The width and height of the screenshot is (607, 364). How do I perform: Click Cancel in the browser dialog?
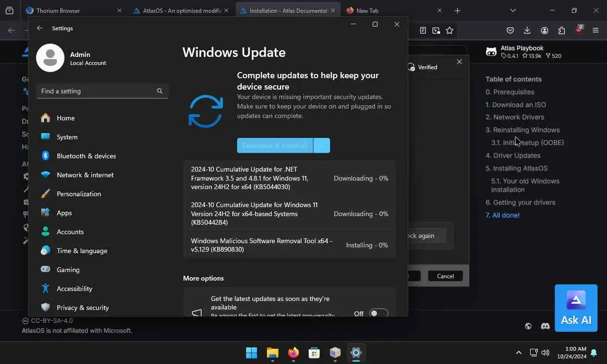point(445,276)
